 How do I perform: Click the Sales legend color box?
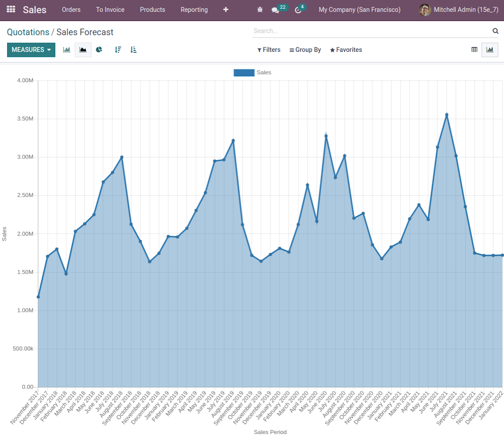[244, 72]
